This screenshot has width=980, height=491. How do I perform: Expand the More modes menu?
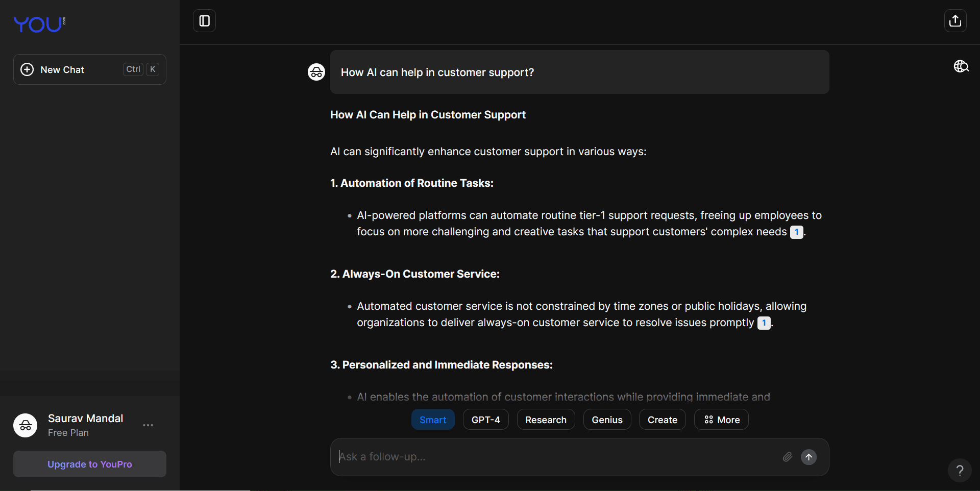(x=721, y=420)
